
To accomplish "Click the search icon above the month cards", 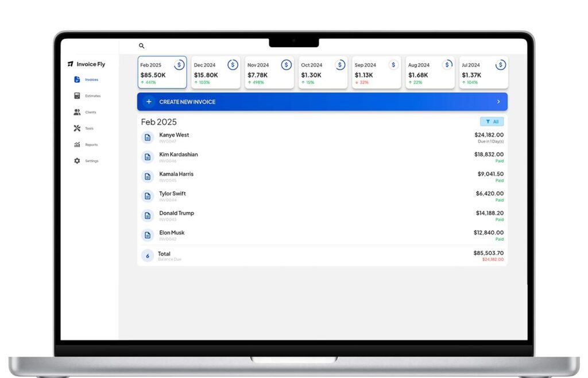I will [x=141, y=45].
